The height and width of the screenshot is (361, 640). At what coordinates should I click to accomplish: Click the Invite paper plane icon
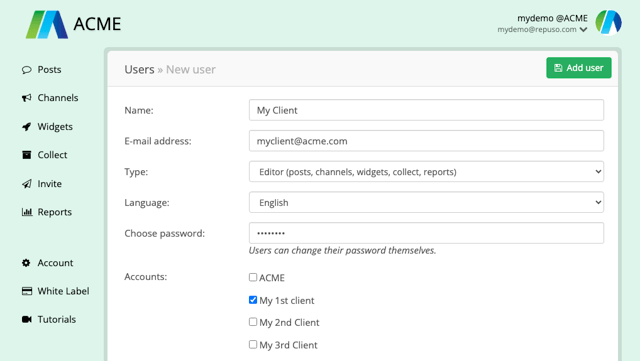point(27,184)
